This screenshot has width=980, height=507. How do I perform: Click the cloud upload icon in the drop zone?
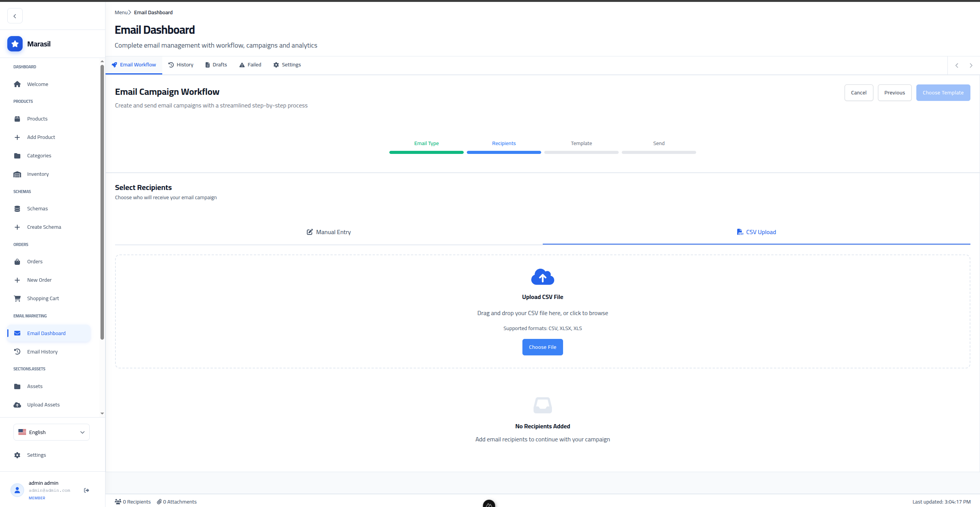(x=542, y=277)
